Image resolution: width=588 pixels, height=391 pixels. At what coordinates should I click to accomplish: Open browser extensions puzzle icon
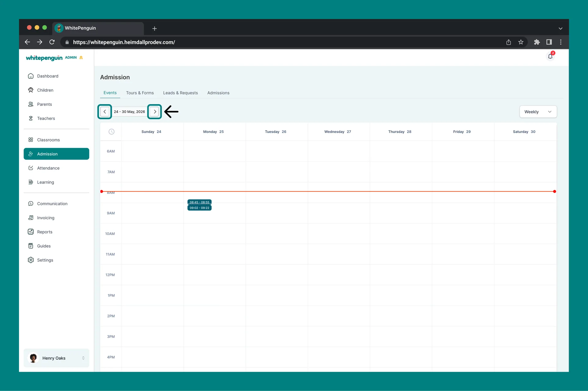(x=537, y=42)
